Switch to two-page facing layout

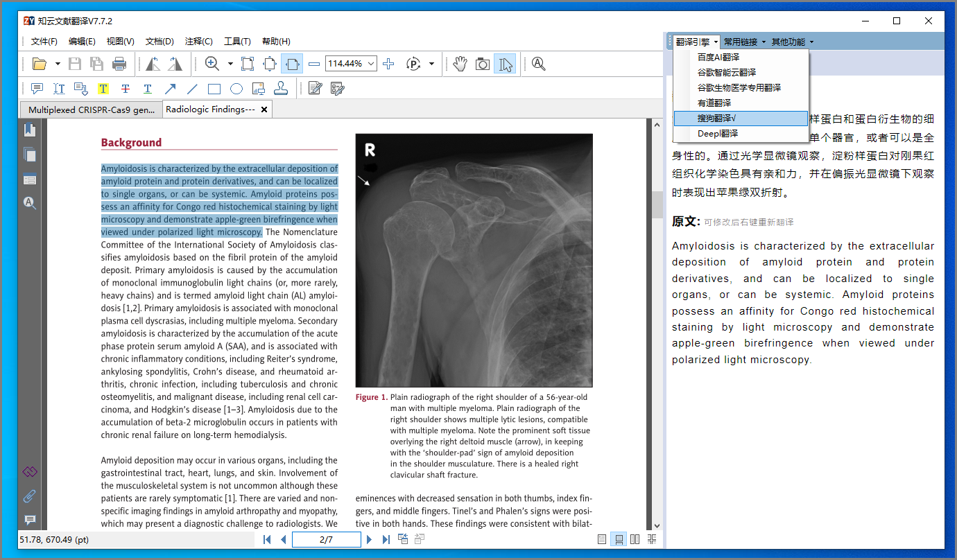635,539
